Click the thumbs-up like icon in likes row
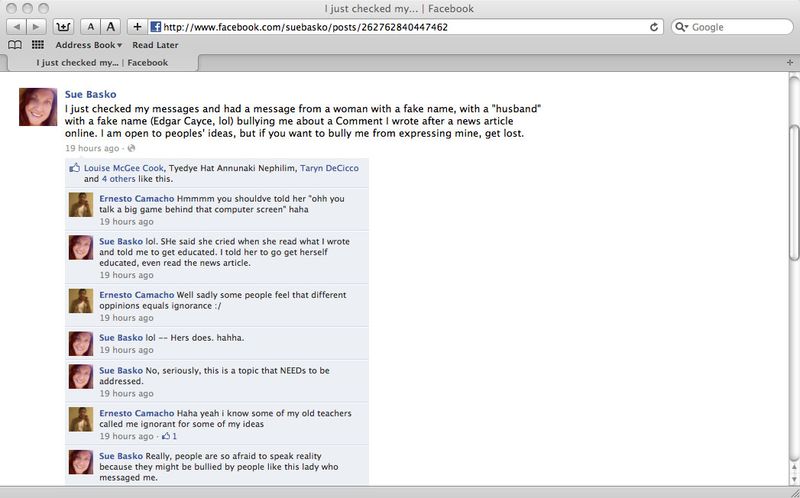The height and width of the screenshot is (498, 800). [74, 167]
